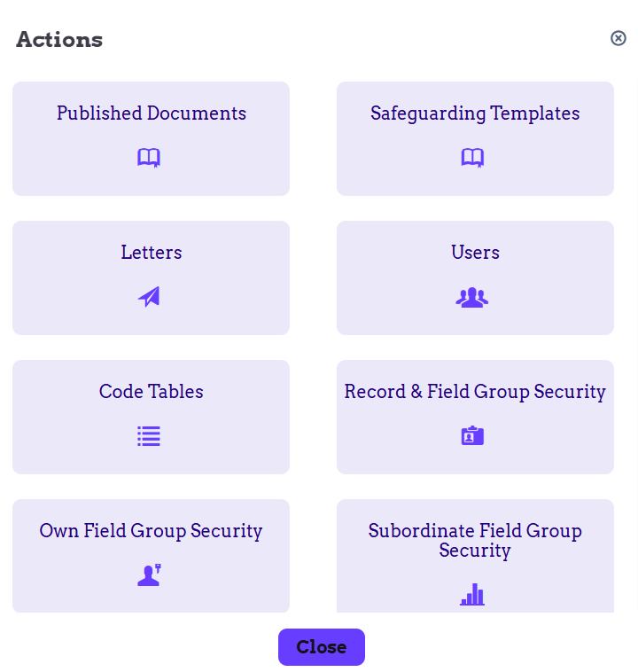Click the book icon beneath Safeguarding Templates
This screenshot has height=672, width=638.
coord(472,158)
